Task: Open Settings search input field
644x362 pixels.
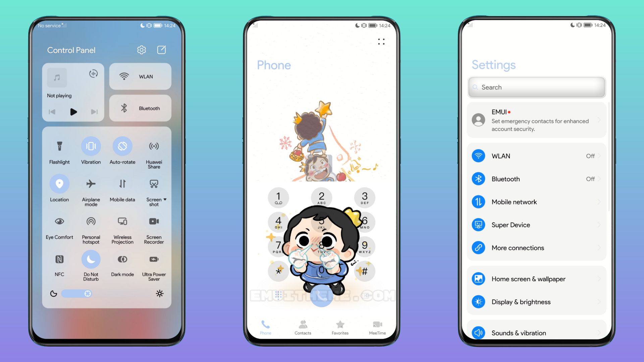Action: (x=537, y=87)
